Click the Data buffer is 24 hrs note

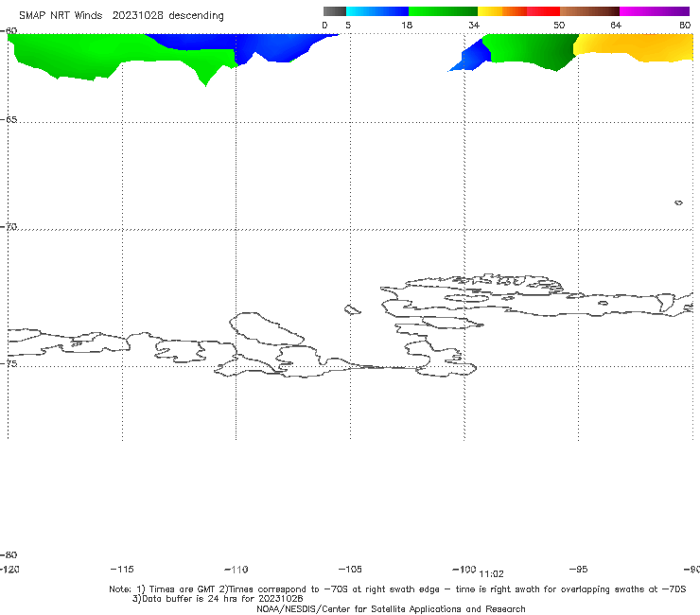[218, 599]
